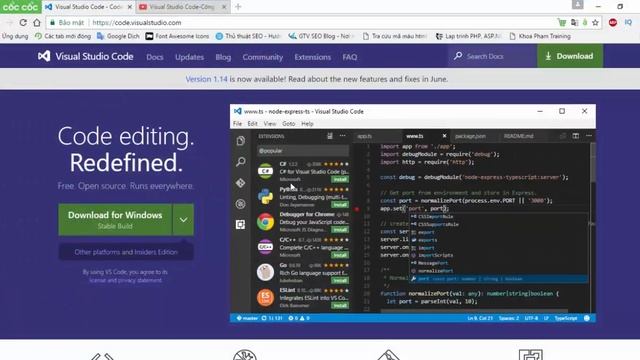Image resolution: width=640 pixels, height=360 pixels.
Task: Click the clear extensions list icon
Action: click(330, 136)
